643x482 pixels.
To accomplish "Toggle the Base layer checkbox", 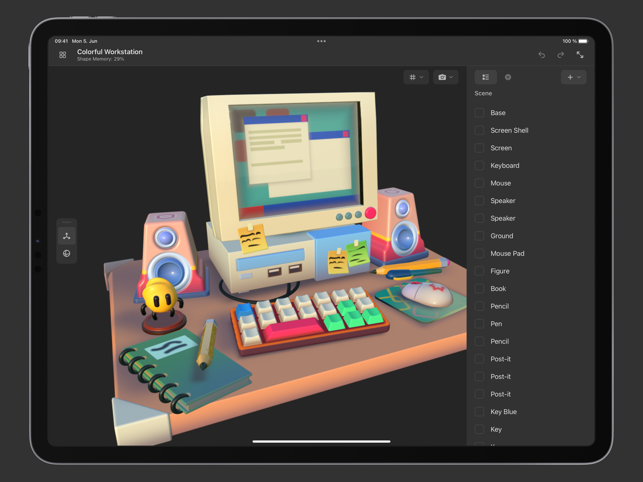I will point(480,113).
